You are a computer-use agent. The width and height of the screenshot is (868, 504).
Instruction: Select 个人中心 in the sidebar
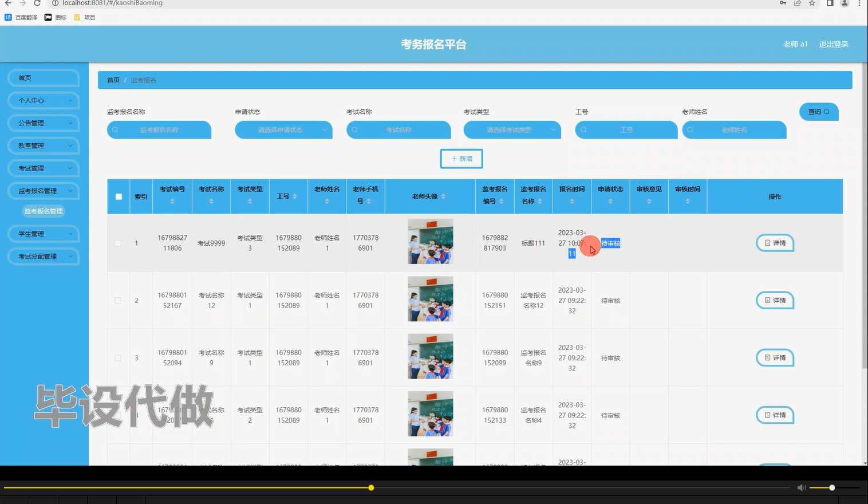(43, 100)
